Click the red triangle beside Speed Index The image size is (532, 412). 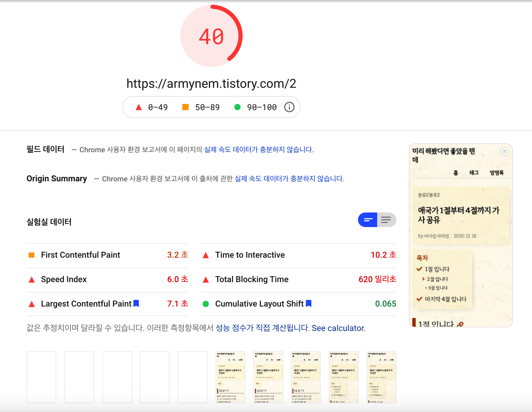tap(32, 280)
